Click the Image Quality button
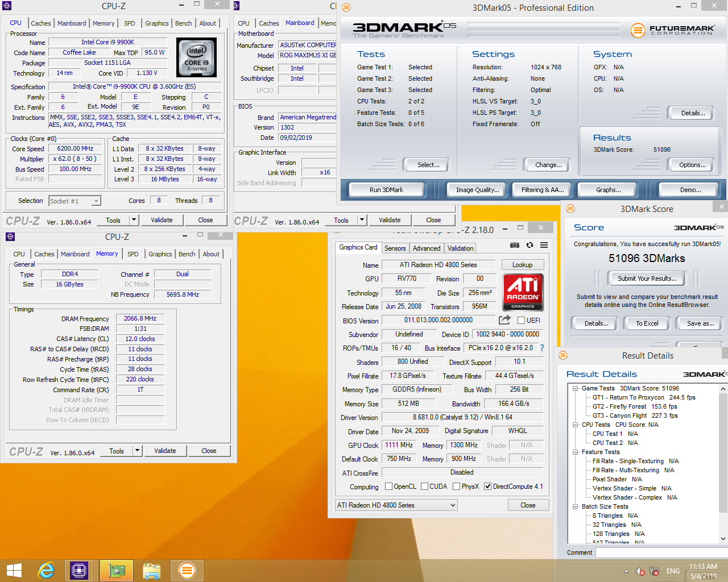 coord(478,190)
